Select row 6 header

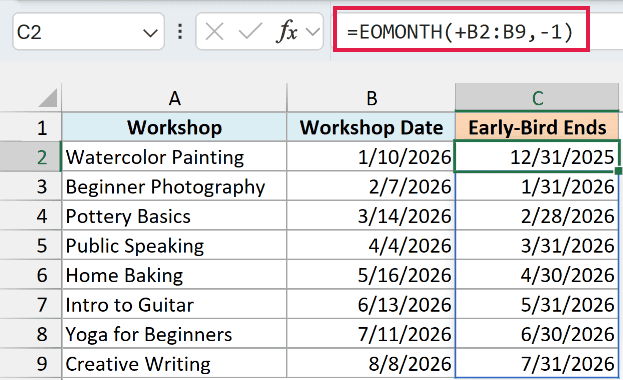click(31, 275)
